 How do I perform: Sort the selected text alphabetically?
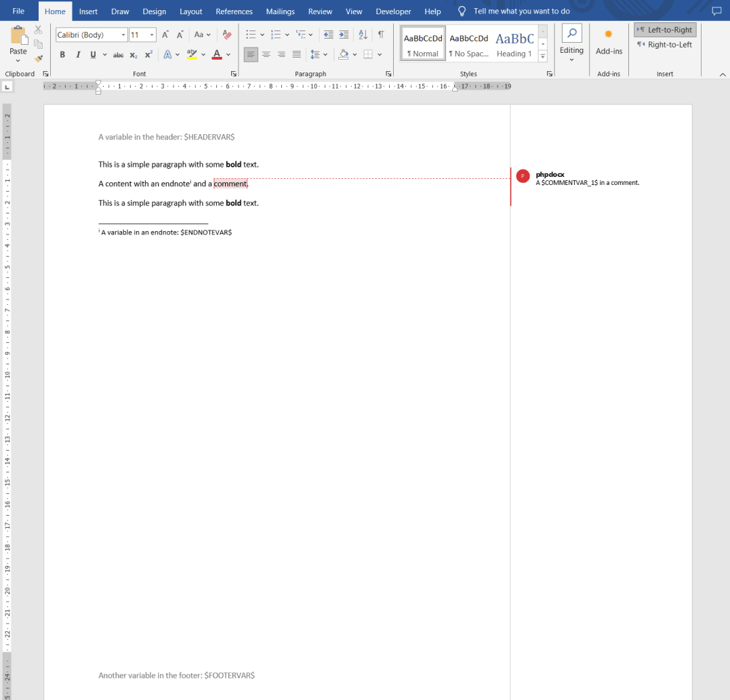click(363, 35)
